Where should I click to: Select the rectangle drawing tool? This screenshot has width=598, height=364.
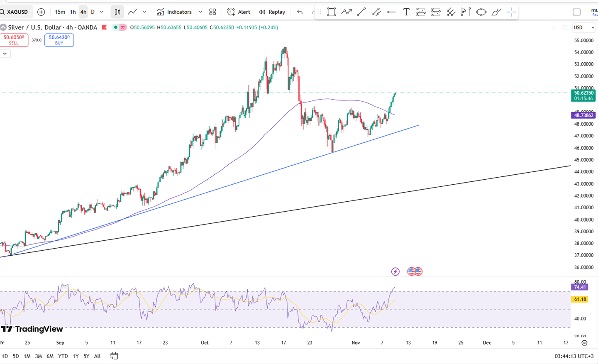point(331,12)
